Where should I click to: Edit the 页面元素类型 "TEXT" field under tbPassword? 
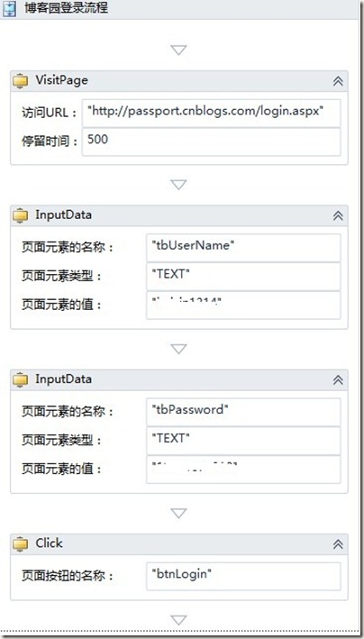(243, 441)
